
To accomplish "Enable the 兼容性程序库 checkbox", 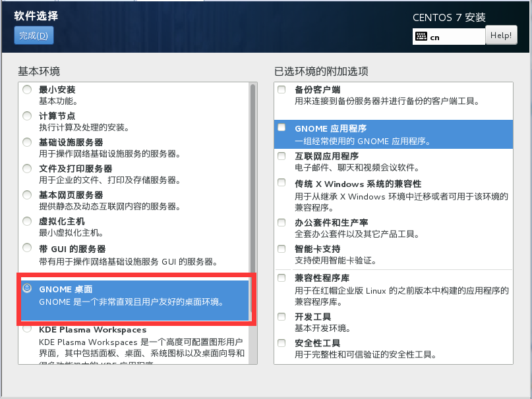I will pos(281,278).
